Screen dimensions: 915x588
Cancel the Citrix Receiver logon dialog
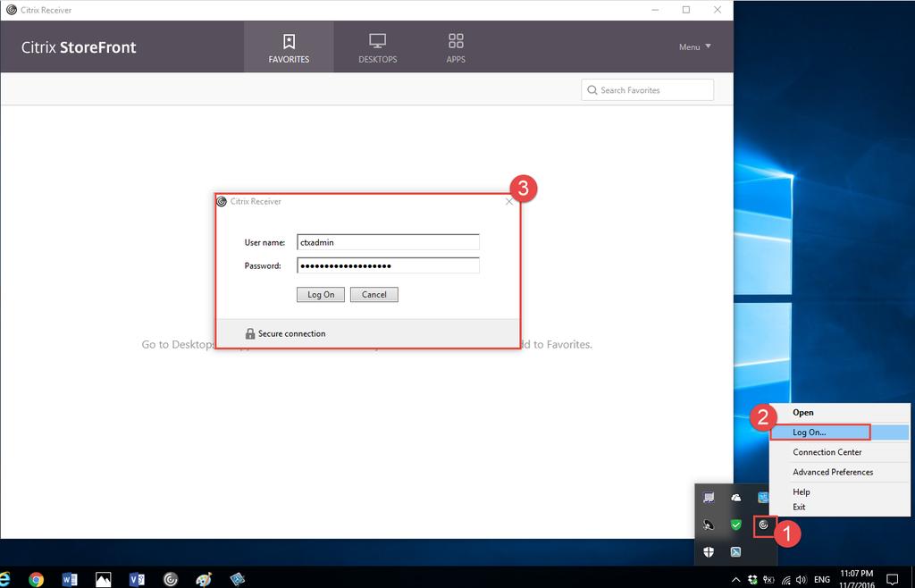click(x=374, y=295)
